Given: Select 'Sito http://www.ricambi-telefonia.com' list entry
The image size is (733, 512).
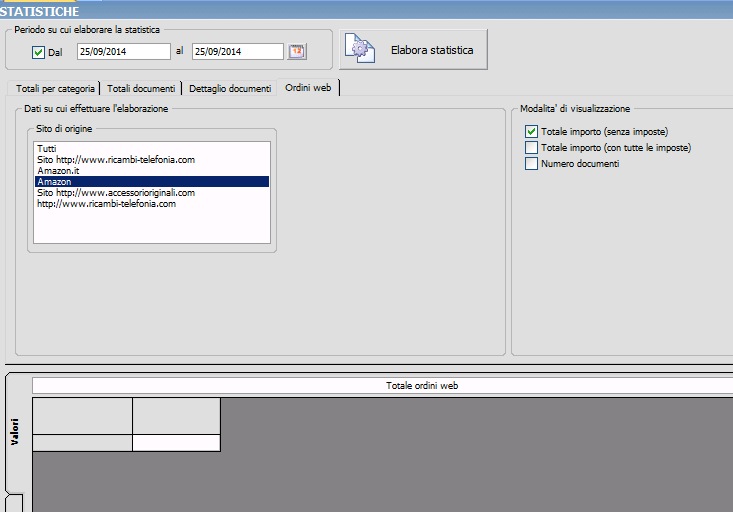Looking at the screenshot, I should [152, 159].
